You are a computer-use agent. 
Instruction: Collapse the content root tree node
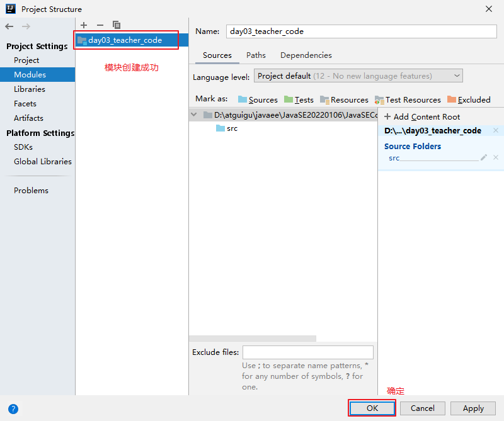point(195,115)
